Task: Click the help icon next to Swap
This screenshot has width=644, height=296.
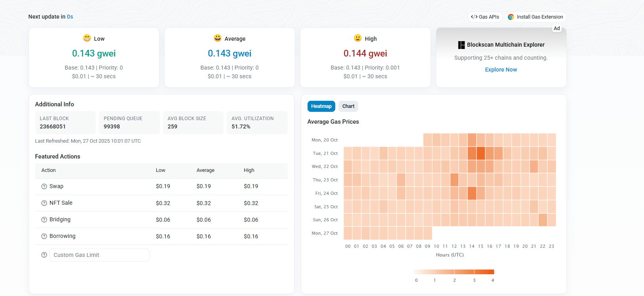Action: coord(44,187)
